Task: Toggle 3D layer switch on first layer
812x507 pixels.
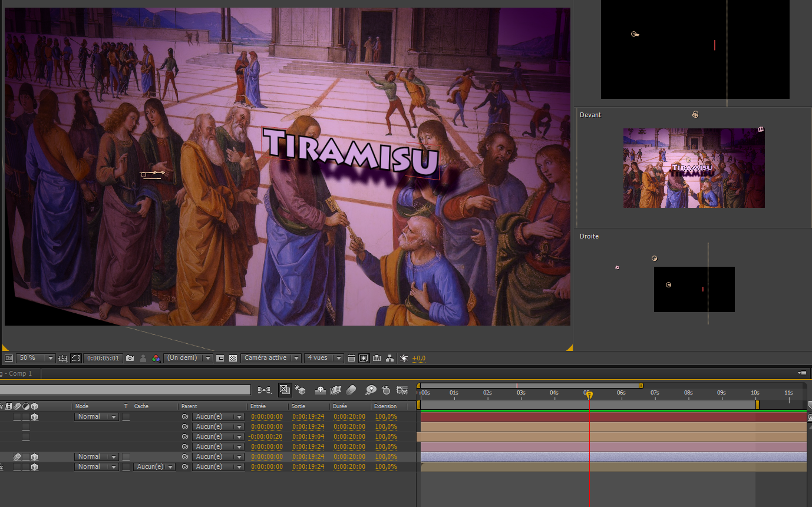Action: coord(35,417)
